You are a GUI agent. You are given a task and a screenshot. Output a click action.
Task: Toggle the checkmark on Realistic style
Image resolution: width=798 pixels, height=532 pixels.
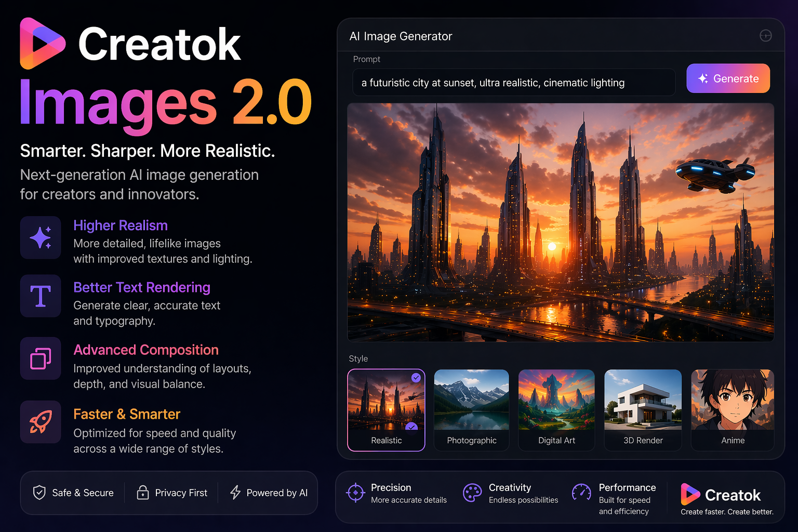tap(416, 378)
